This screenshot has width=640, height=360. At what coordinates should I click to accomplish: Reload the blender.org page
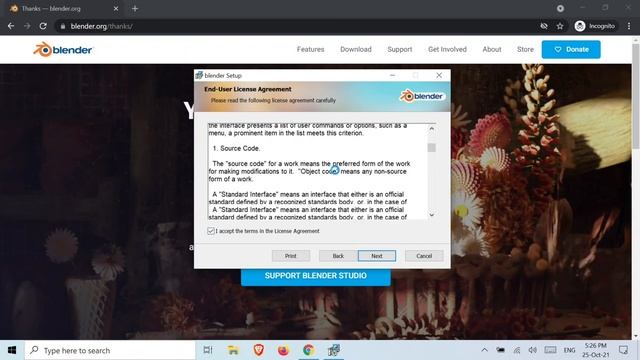pyautogui.click(x=43, y=26)
